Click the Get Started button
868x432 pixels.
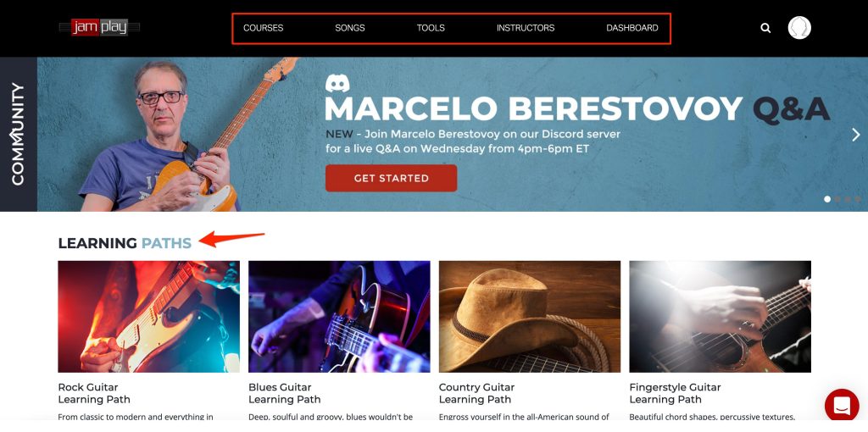click(392, 178)
